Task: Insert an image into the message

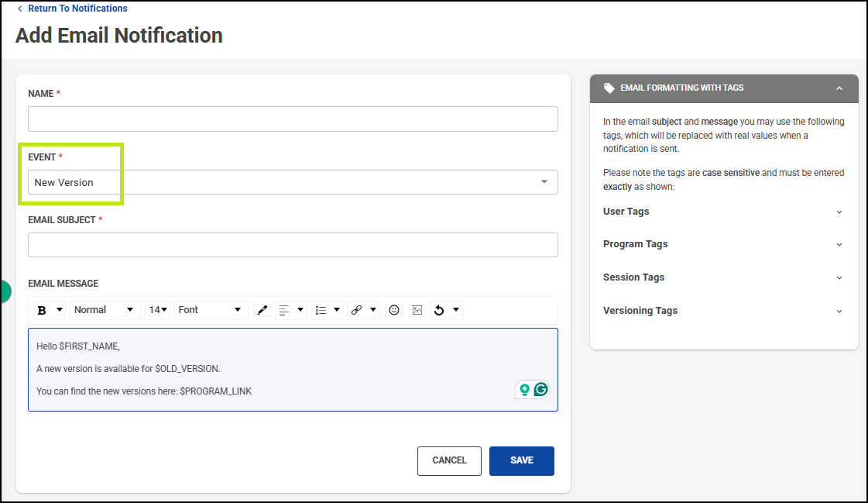Action: click(x=417, y=310)
